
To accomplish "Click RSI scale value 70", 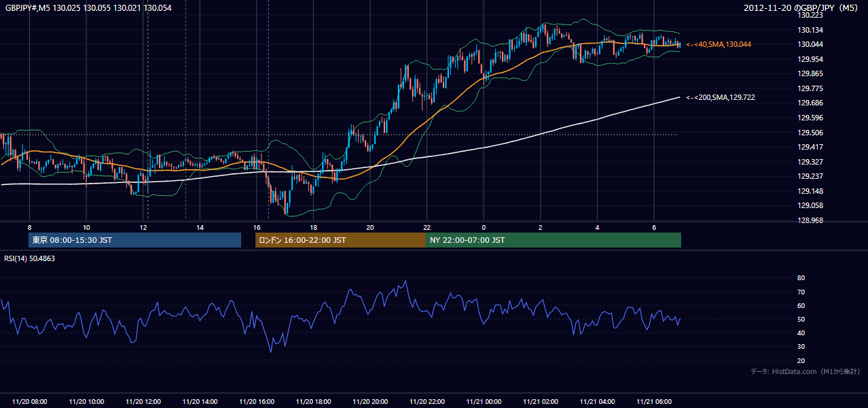I will point(801,292).
